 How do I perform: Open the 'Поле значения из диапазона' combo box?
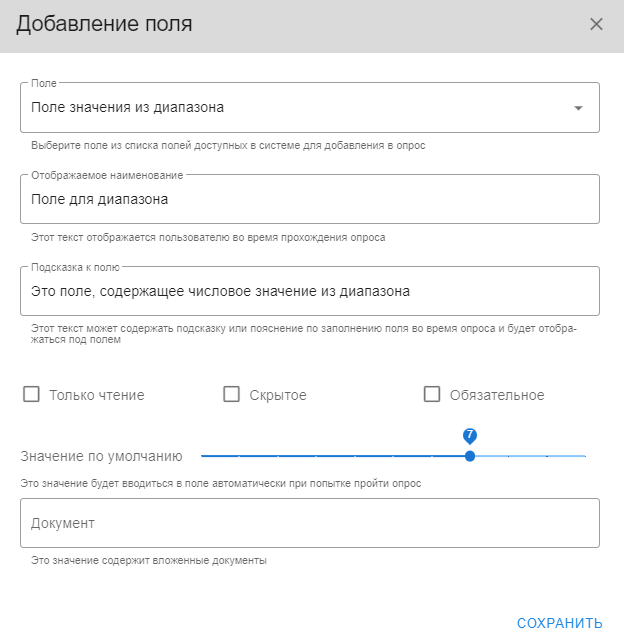point(290,108)
